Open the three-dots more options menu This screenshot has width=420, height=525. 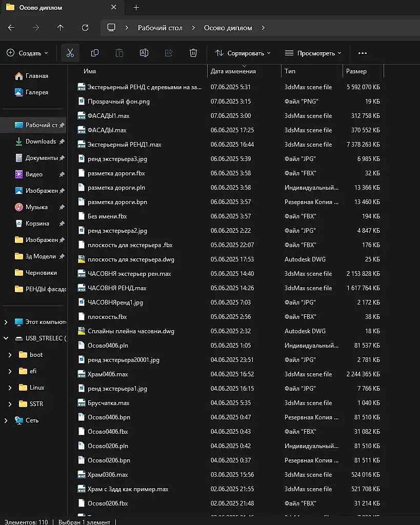pyautogui.click(x=363, y=53)
